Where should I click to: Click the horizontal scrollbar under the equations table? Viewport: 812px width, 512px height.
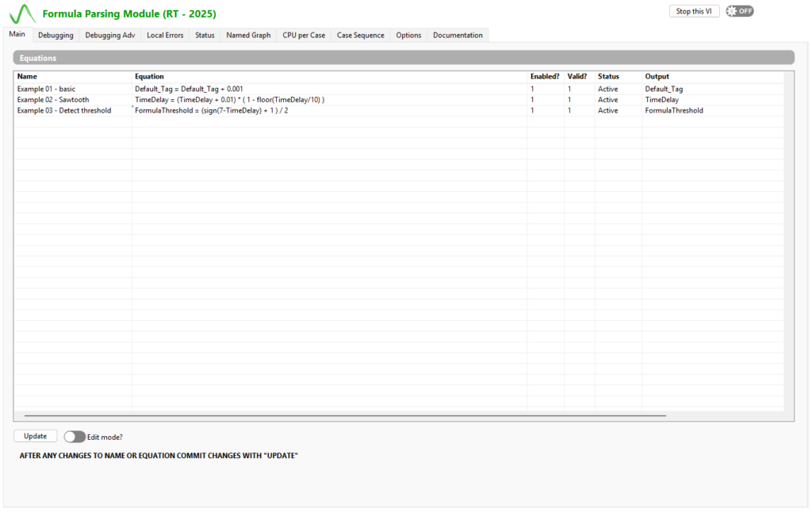click(345, 415)
